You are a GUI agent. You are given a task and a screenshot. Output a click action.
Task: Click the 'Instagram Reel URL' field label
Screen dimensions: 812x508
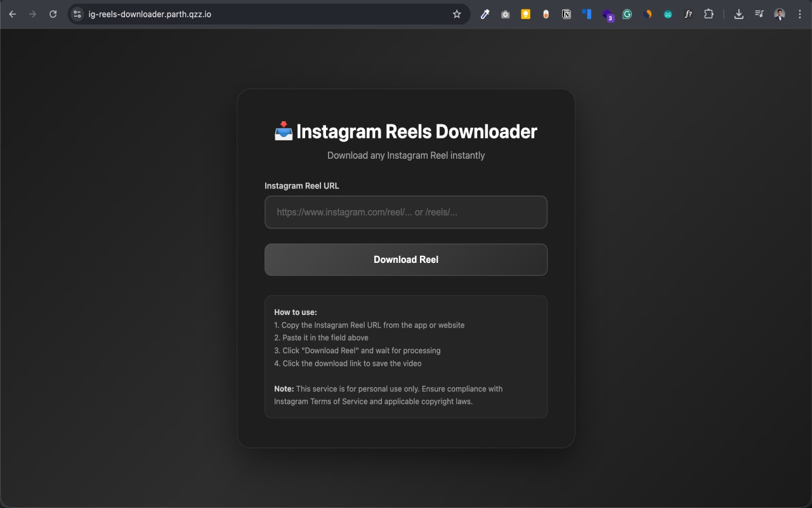[302, 186]
